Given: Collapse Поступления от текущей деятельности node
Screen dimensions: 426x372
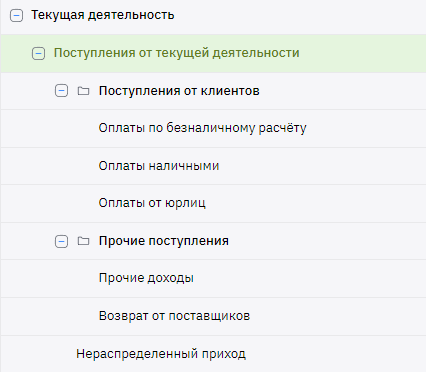Looking at the screenshot, I should pyautogui.click(x=38, y=53).
